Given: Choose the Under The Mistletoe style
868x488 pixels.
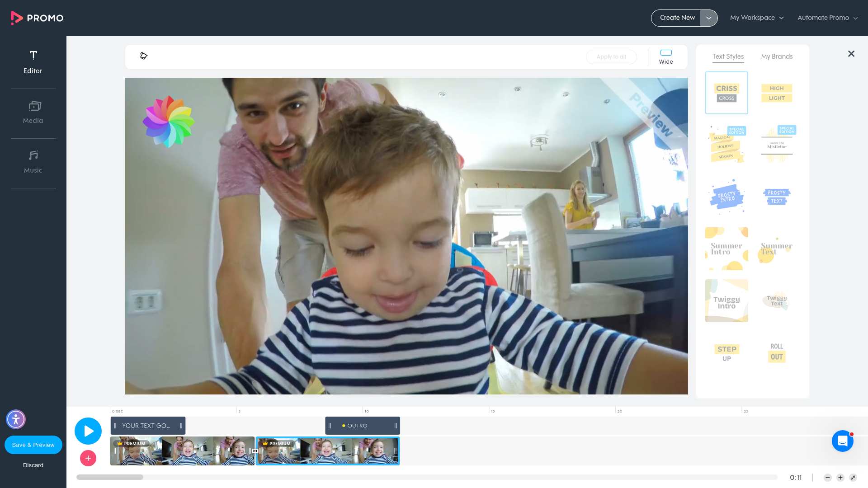Looking at the screenshot, I should coord(777,145).
